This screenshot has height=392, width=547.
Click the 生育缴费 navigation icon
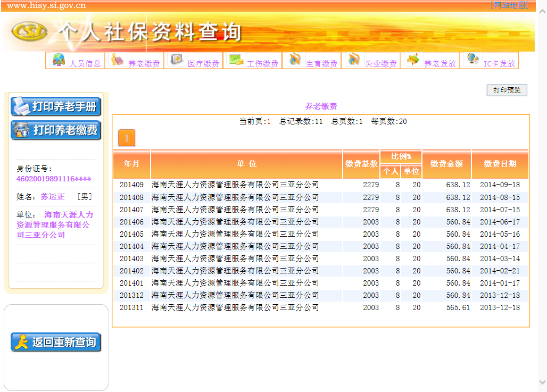[x=295, y=60]
